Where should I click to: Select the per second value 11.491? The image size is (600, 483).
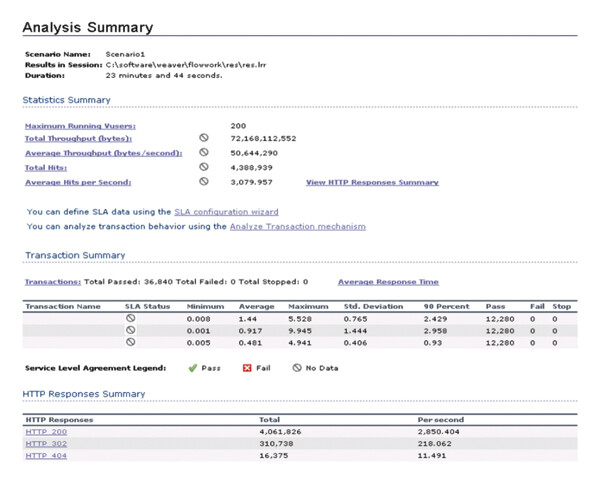pos(432,455)
